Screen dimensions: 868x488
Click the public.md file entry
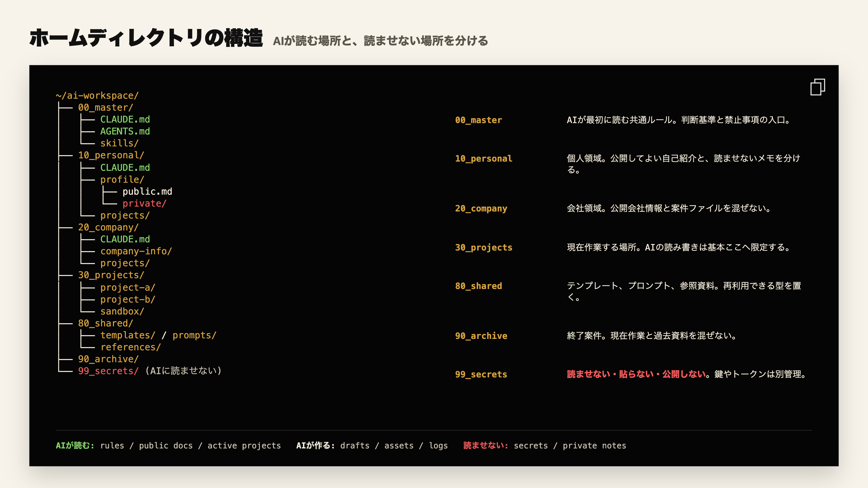click(x=147, y=191)
